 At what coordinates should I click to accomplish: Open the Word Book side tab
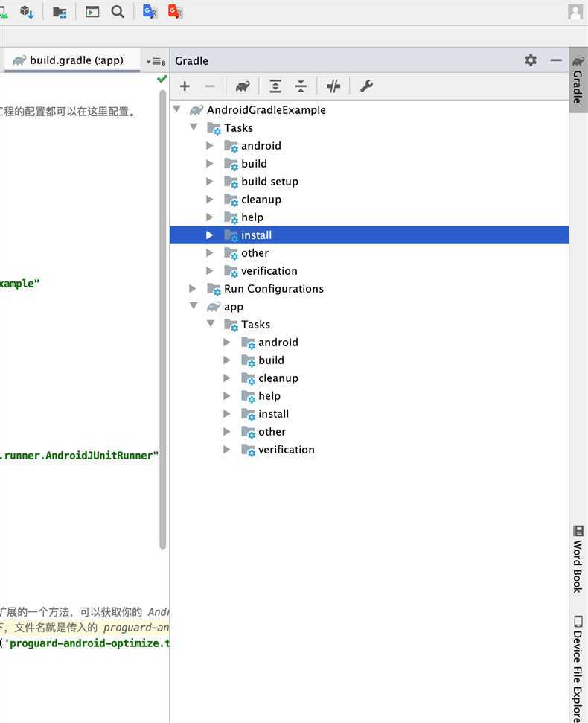(x=578, y=559)
